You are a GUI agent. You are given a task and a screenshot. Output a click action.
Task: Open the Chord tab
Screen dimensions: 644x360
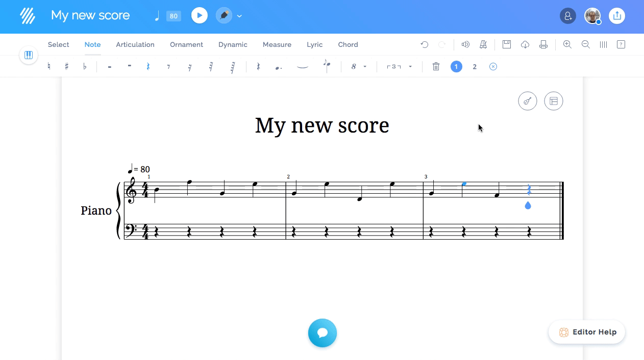coord(348,44)
